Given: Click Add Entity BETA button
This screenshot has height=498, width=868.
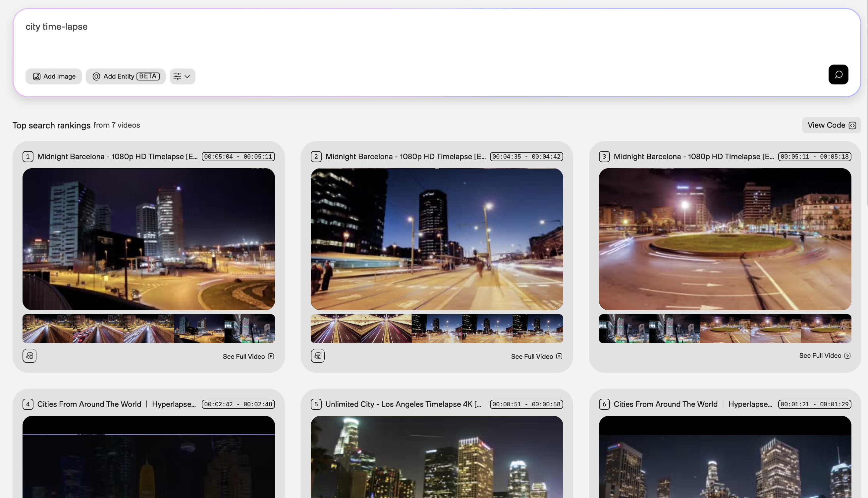Looking at the screenshot, I should [x=126, y=76].
